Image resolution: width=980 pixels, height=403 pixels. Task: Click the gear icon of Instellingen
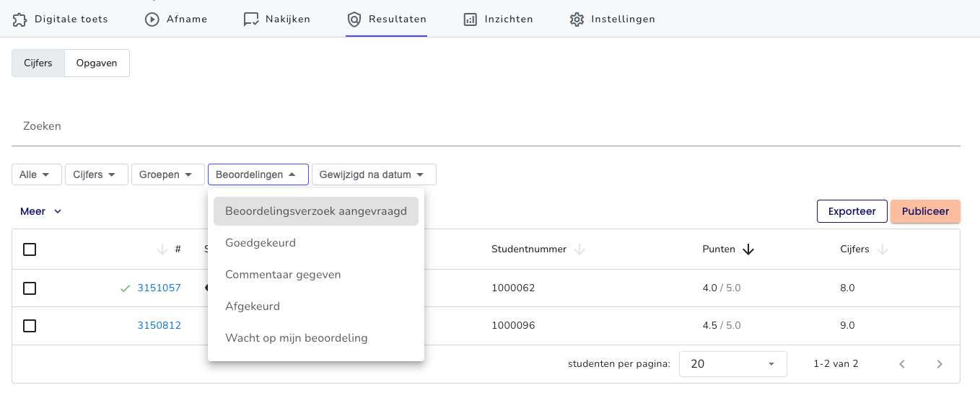pyautogui.click(x=577, y=19)
